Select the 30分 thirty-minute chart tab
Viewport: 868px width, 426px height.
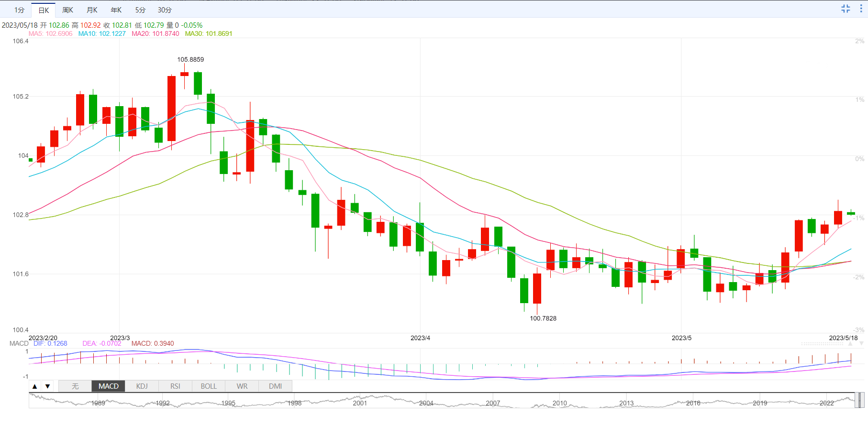coord(165,10)
